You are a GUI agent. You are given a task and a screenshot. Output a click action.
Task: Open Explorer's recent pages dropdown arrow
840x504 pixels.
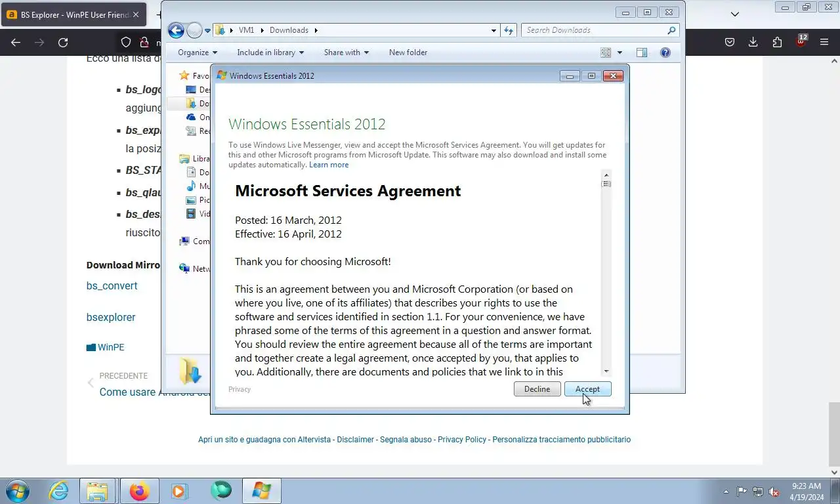207,30
